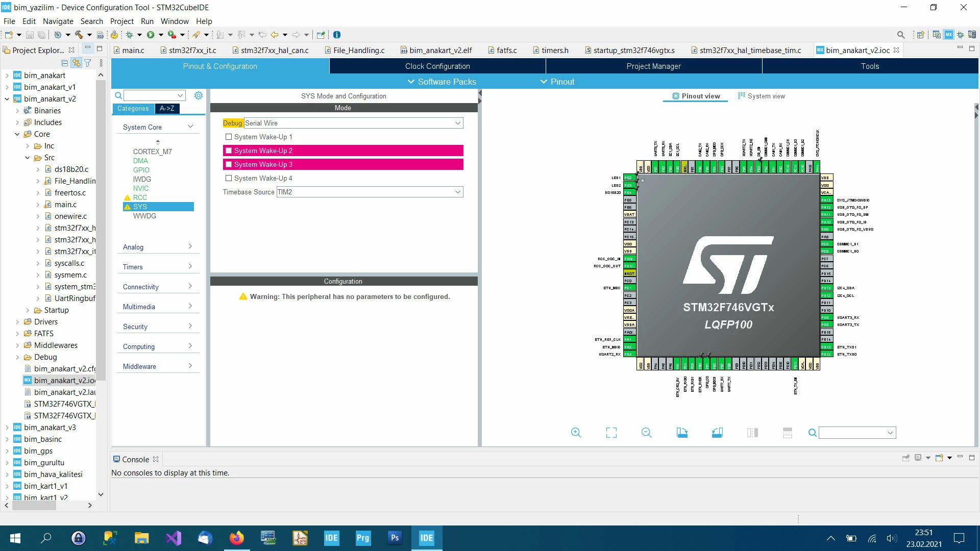Open the Timebase Source dropdown
This screenshot has height=551, width=980.
click(370, 192)
